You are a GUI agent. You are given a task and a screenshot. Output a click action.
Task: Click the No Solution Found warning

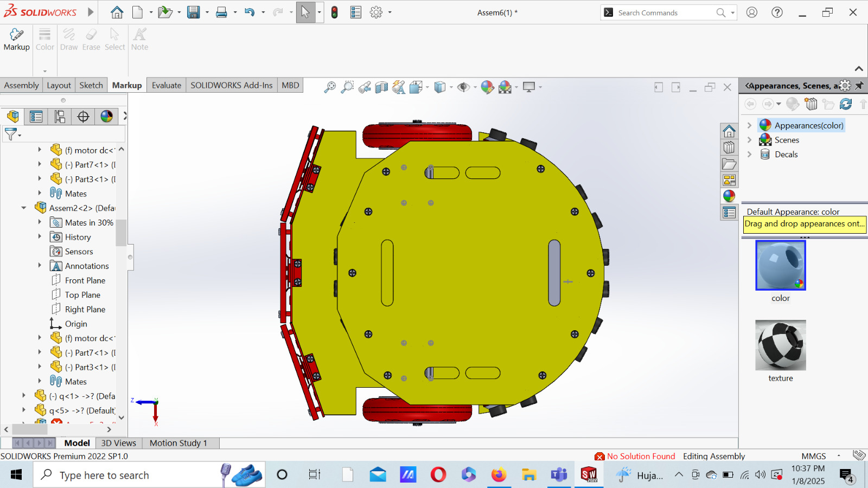click(640, 456)
